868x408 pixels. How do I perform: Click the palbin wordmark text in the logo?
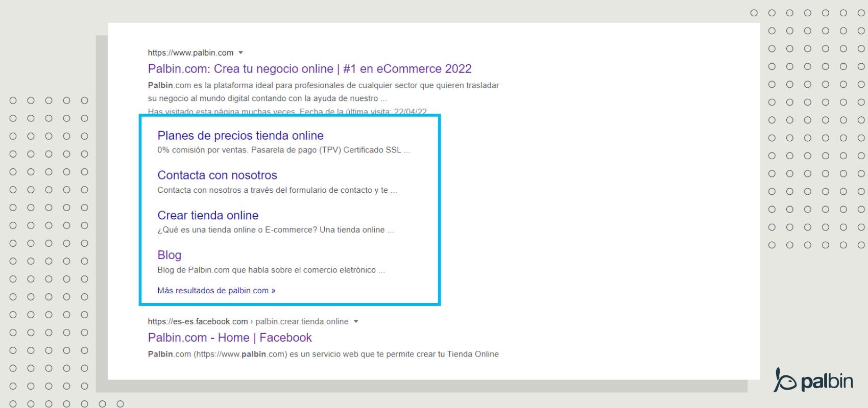tap(827, 381)
